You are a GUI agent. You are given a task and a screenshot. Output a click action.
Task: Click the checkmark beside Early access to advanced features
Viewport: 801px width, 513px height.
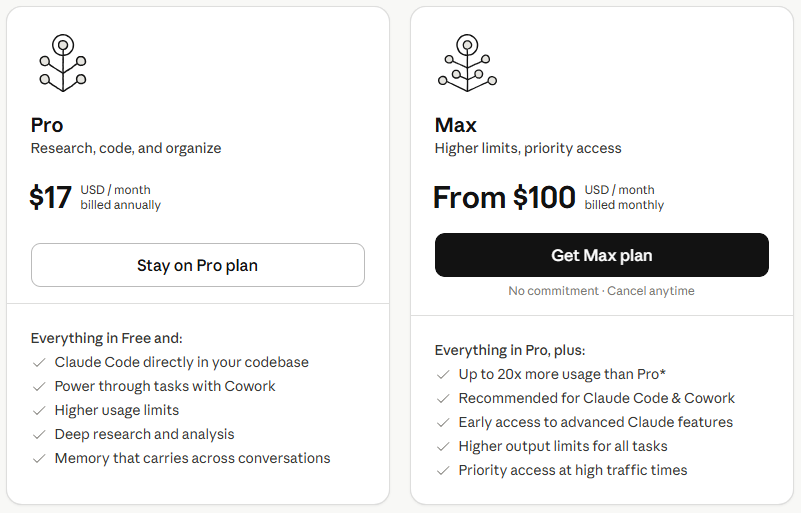[443, 423]
